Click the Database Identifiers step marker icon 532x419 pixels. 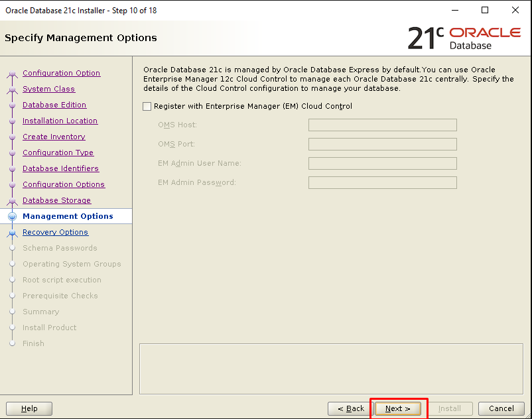(x=12, y=169)
